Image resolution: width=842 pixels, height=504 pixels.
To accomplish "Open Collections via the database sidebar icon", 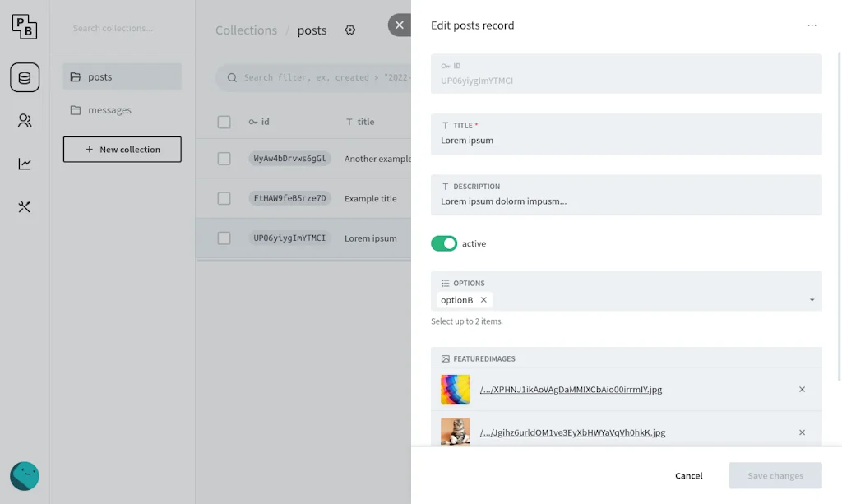I will [x=24, y=76].
